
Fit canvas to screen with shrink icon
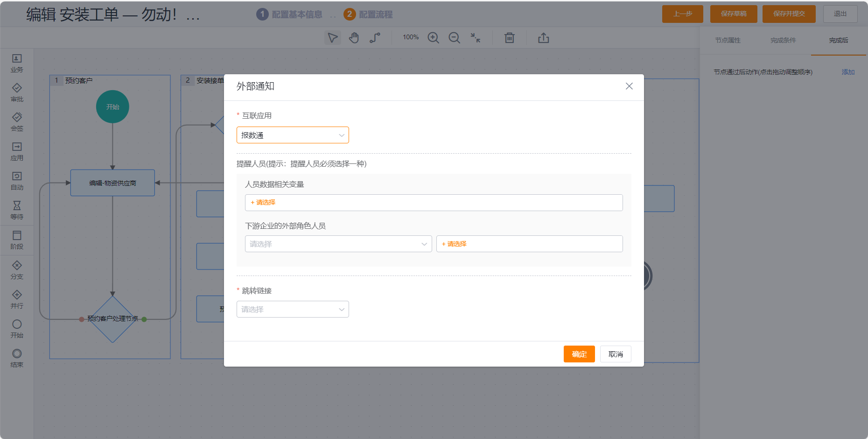tap(476, 38)
